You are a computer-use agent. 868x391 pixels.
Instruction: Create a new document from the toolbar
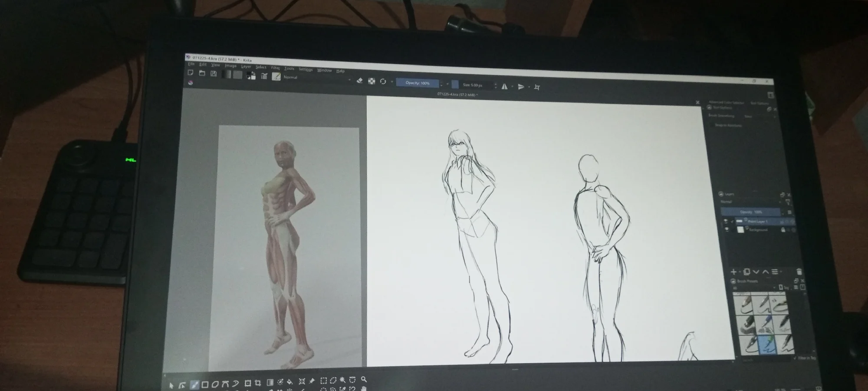(190, 73)
